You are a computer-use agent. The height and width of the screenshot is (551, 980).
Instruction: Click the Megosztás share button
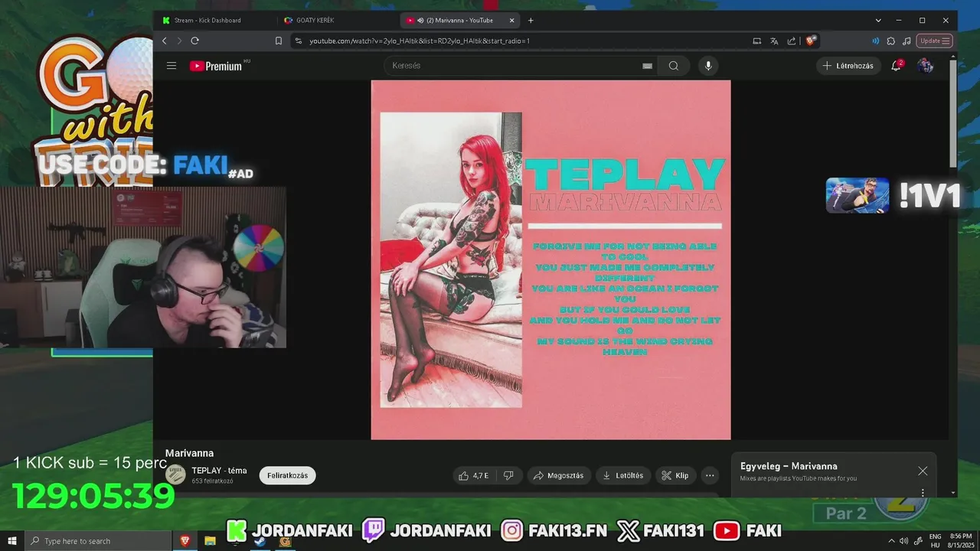pyautogui.click(x=559, y=475)
